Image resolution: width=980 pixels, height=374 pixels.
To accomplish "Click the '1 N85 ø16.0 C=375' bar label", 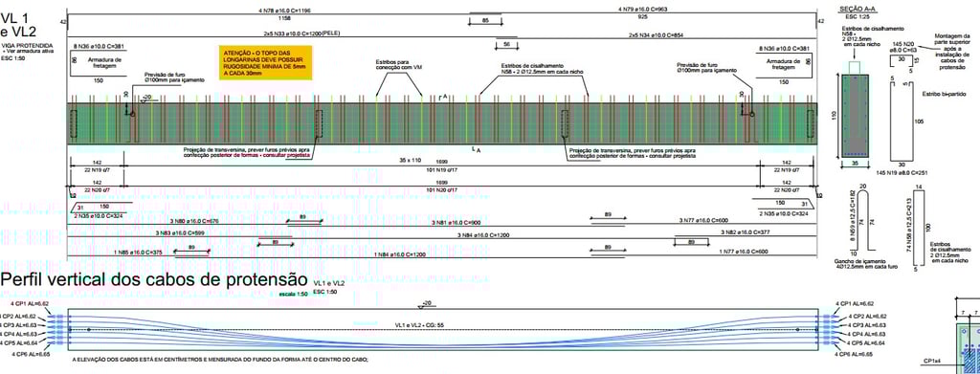I will point(138,253).
